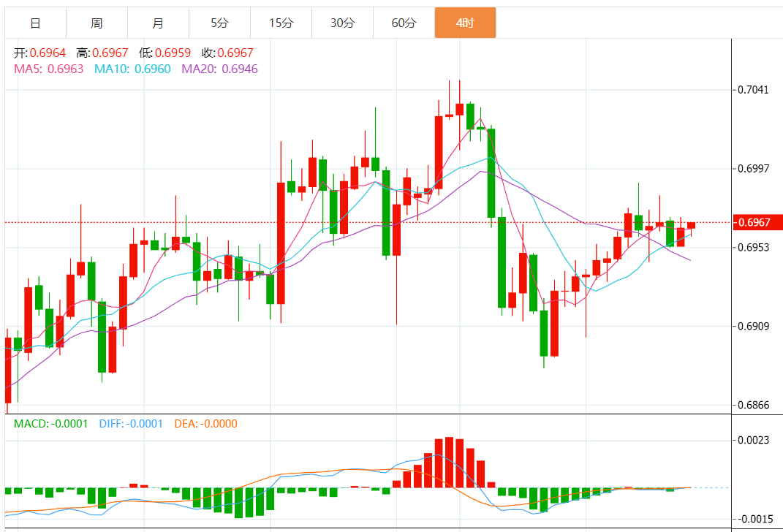Switch to the 日 daily chart tab
This screenshot has height=532, width=783.
coord(35,23)
